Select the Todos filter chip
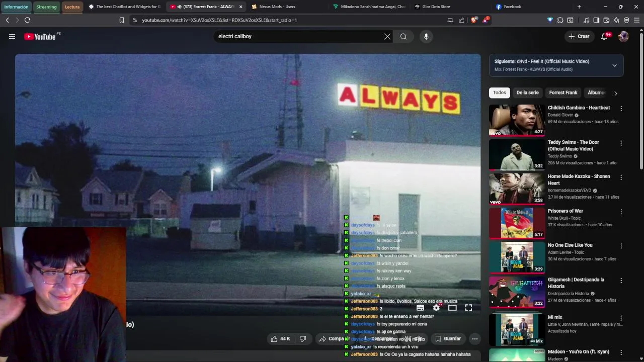Screen dimensions: 644x362 pos(500,93)
